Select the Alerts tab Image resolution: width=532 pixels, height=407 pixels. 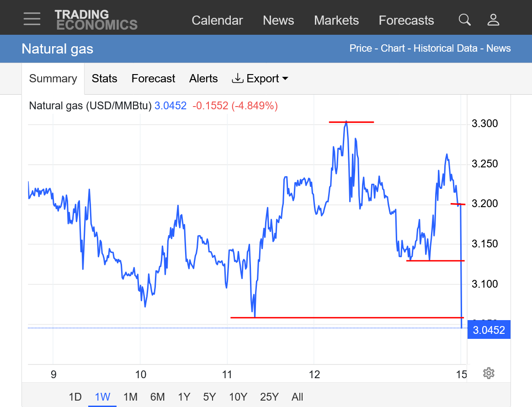point(203,79)
